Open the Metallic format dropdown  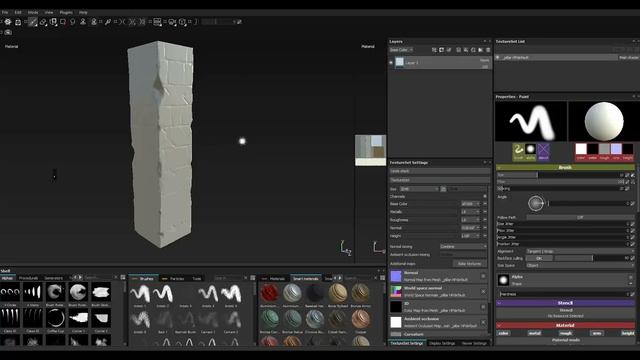[x=470, y=212]
